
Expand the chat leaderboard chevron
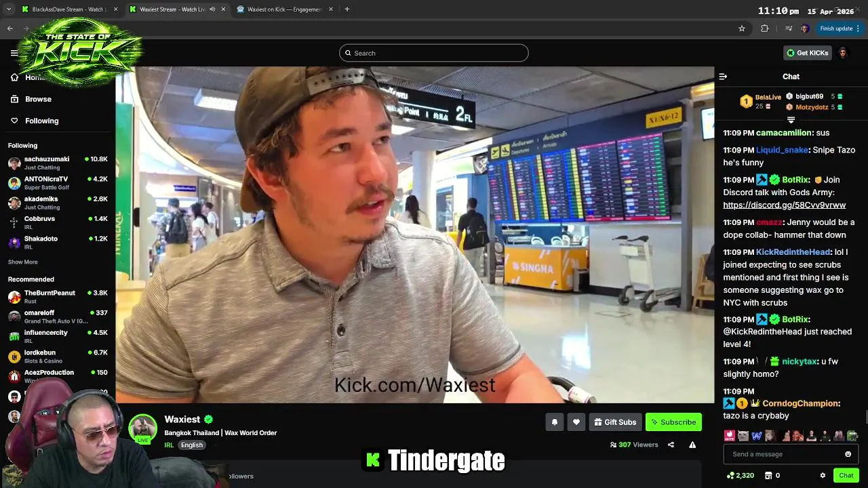791,120
